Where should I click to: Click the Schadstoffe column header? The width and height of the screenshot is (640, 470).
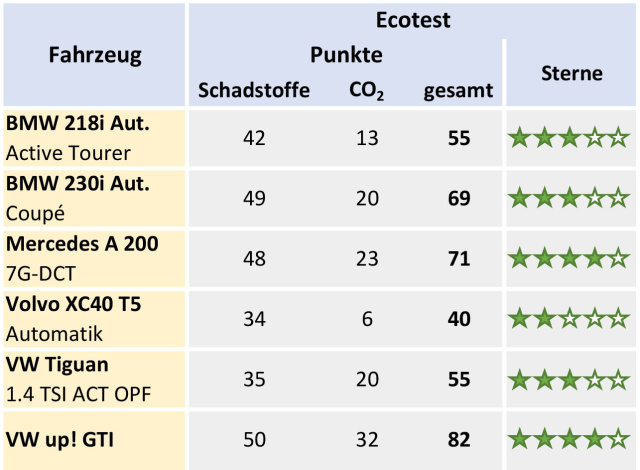[x=254, y=90]
